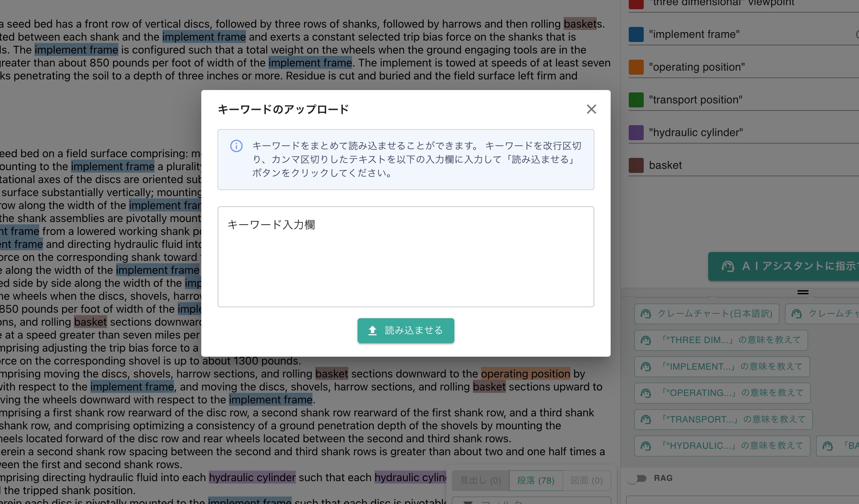Focus the キーワード入力欄 text area
The image size is (859, 504).
pos(406,256)
